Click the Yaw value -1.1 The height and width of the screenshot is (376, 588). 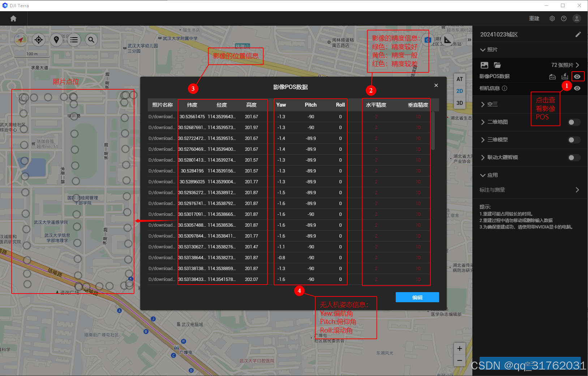tap(281, 247)
